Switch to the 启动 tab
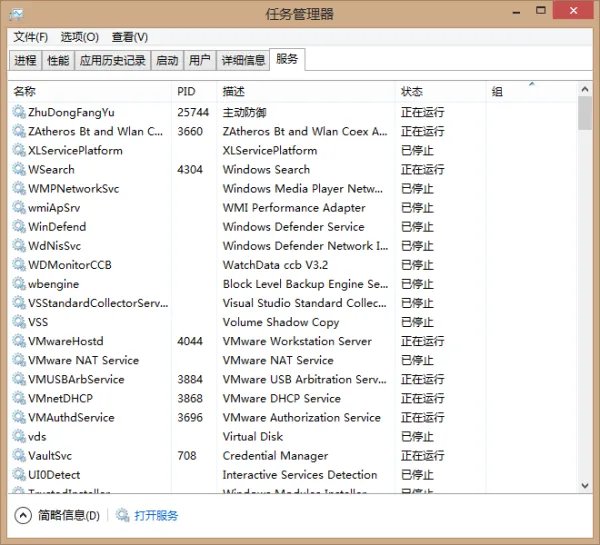The width and height of the screenshot is (600, 545). tap(167, 60)
